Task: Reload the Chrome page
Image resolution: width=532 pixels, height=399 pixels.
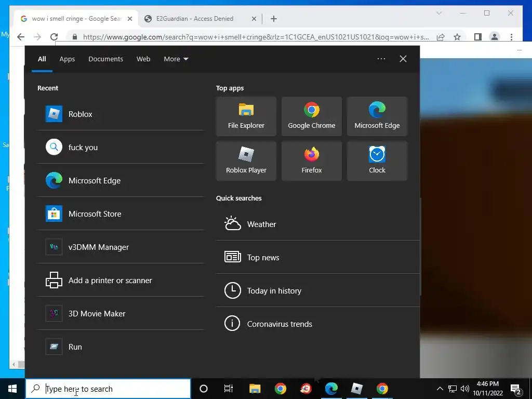Action: 54,37
